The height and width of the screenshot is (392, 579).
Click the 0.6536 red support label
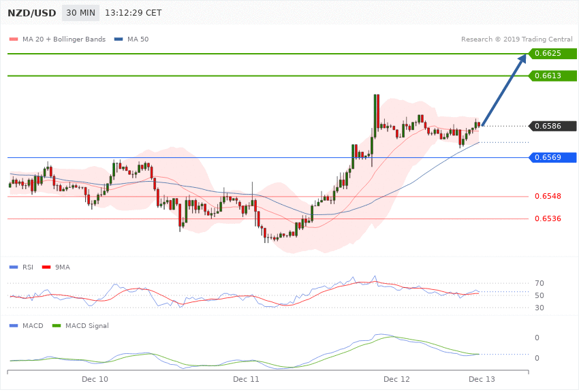(548, 218)
